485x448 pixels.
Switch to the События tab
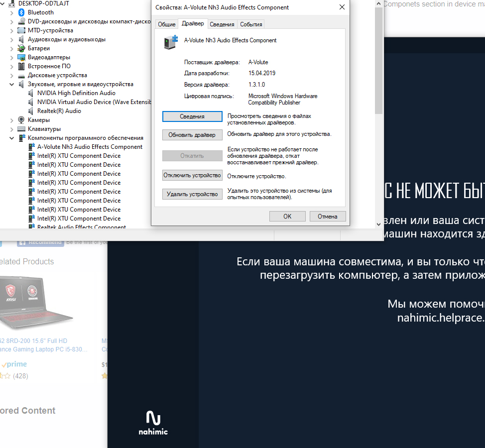(x=251, y=24)
